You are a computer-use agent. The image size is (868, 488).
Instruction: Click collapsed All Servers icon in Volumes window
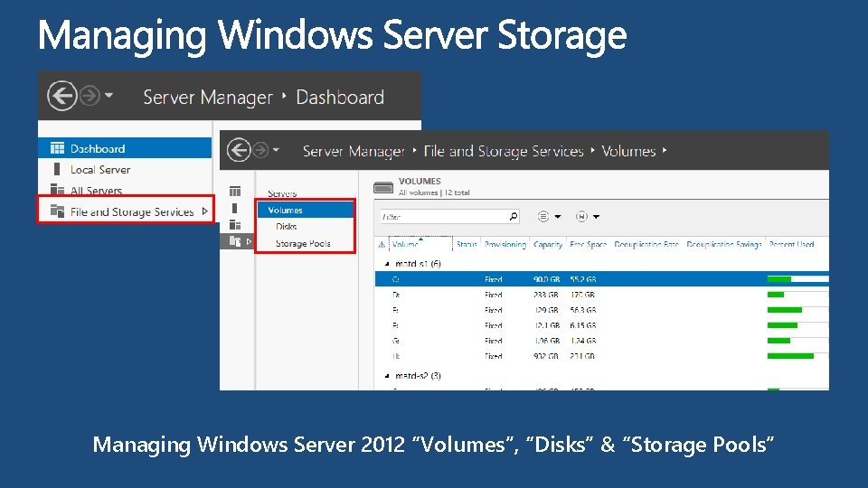[235, 225]
